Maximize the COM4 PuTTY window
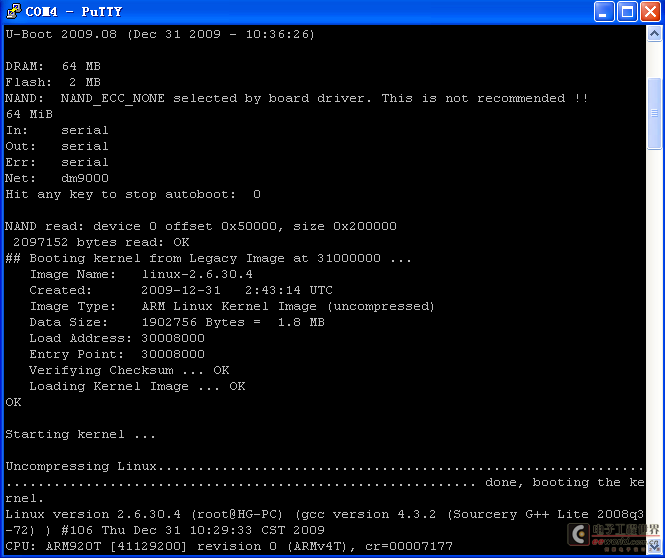 click(627, 11)
